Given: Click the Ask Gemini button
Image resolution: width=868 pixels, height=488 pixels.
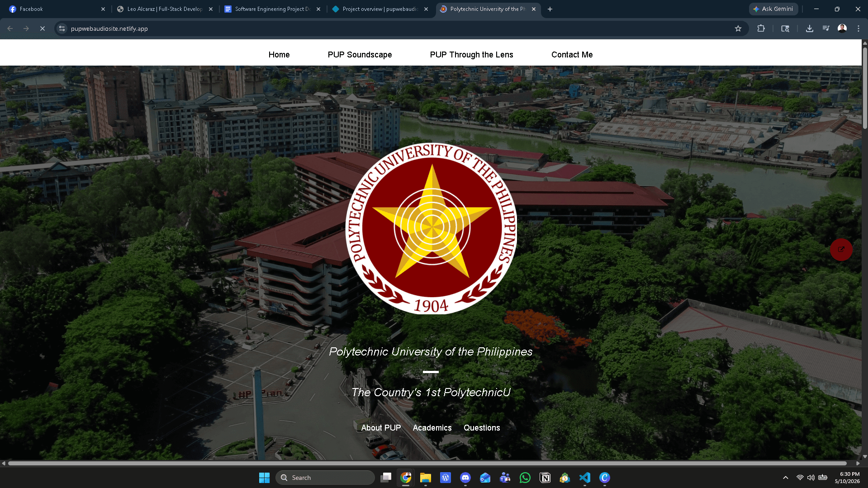Looking at the screenshot, I should (x=773, y=9).
